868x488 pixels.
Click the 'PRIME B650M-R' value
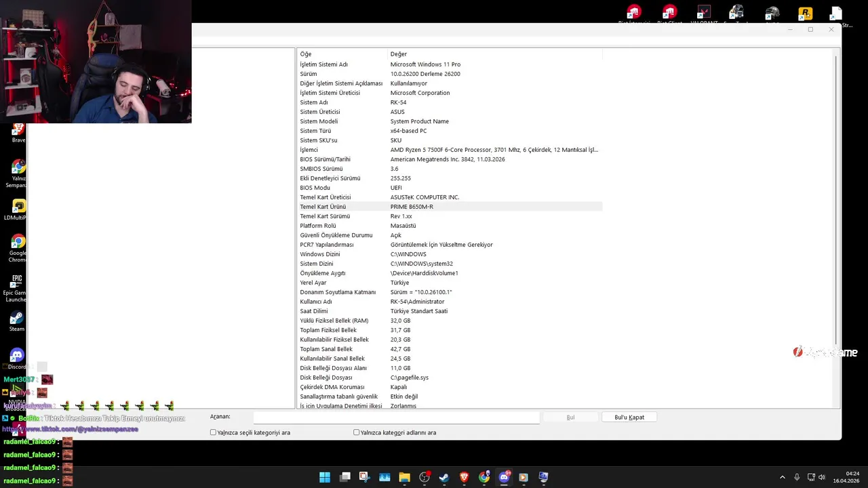(412, 207)
